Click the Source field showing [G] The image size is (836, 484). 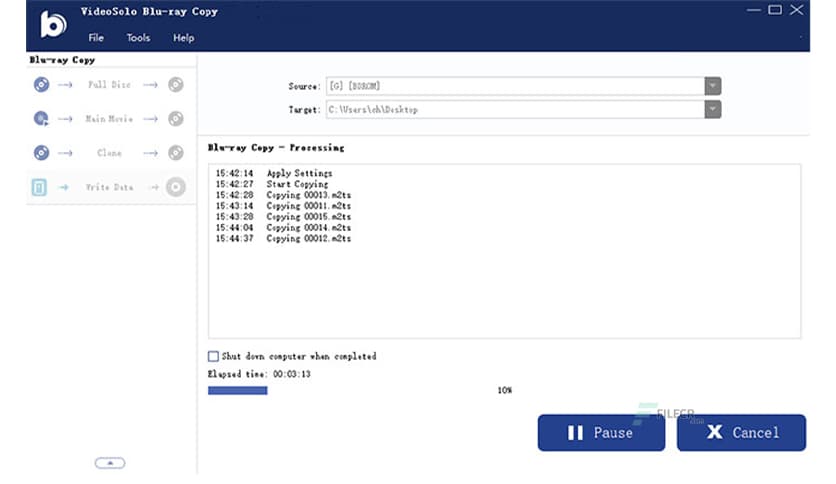(x=515, y=86)
